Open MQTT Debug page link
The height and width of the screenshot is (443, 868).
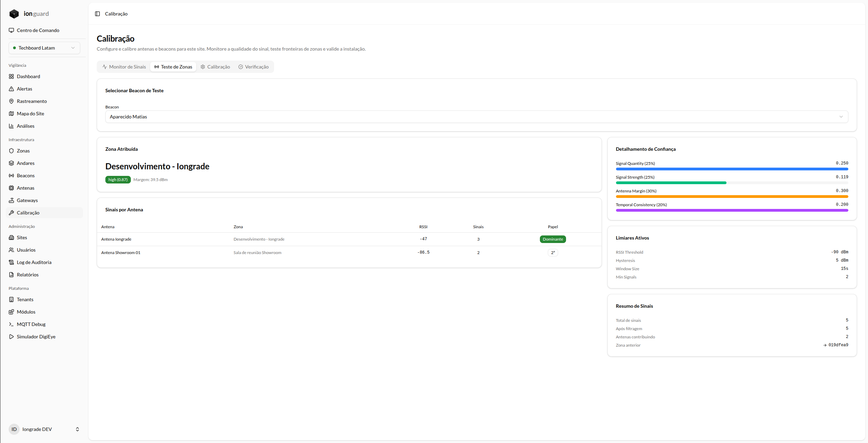44,324
